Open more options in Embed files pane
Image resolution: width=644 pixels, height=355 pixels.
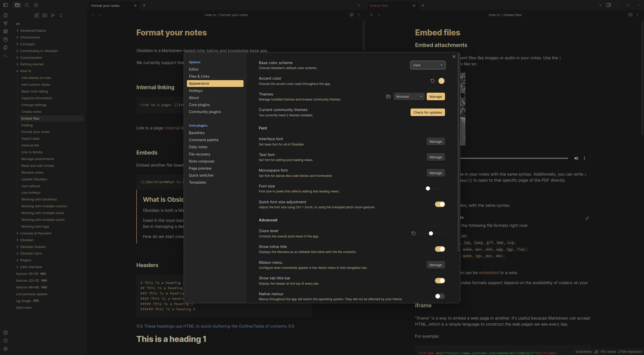(x=637, y=15)
